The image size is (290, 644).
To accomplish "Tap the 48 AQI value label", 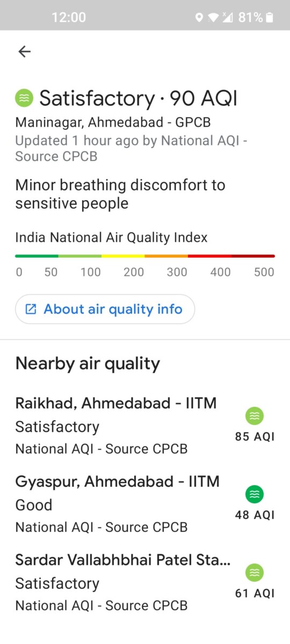I will [255, 515].
